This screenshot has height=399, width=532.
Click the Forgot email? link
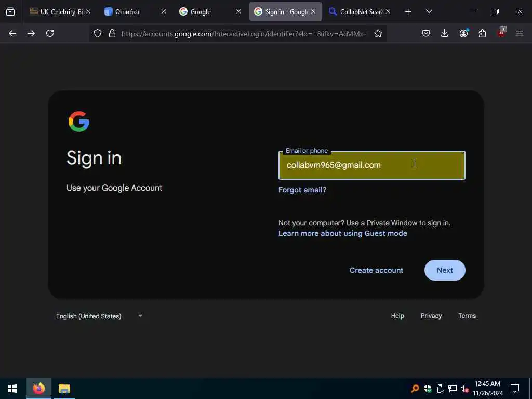302,190
